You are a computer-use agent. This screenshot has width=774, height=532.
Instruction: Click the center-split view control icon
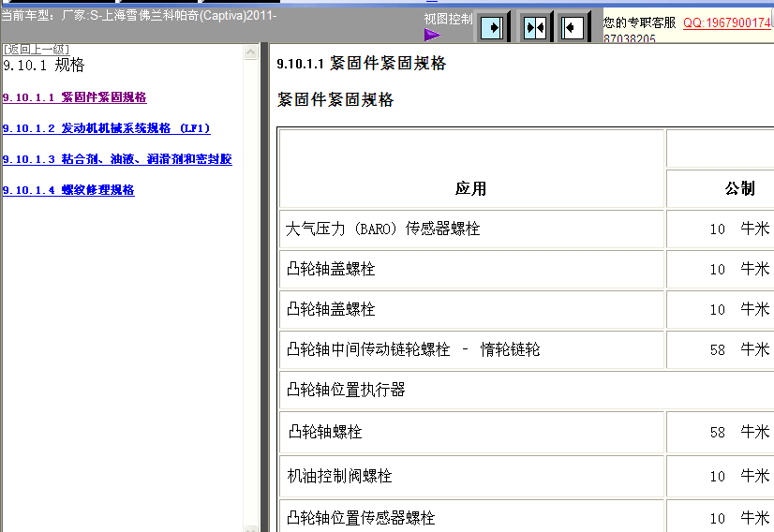pos(535,28)
